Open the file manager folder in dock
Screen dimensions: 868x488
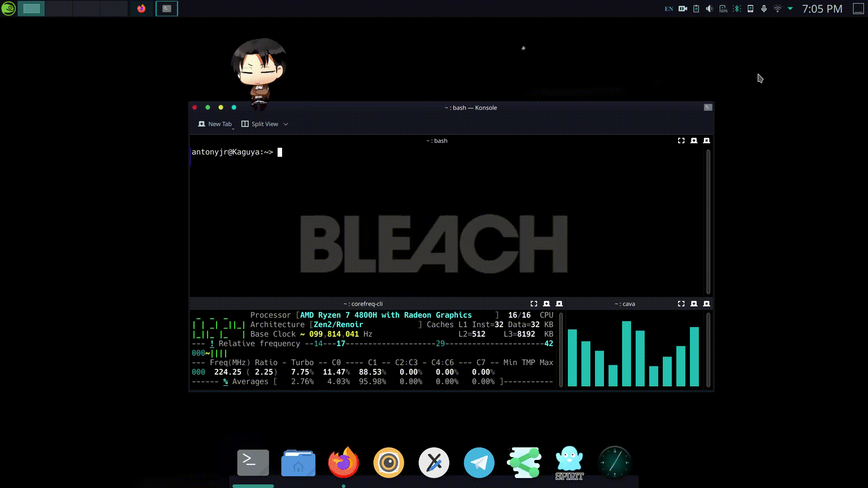(298, 463)
